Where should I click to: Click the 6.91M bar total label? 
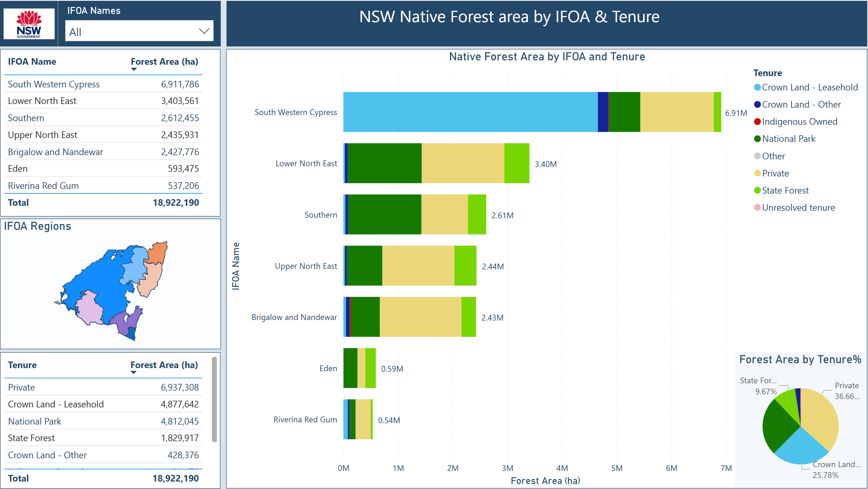pos(736,113)
